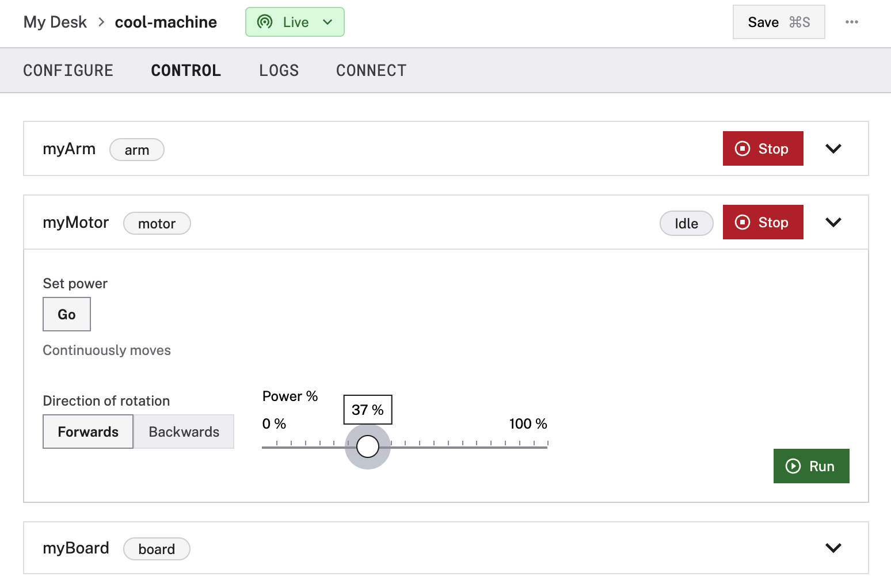Select Backwards rotation direction
Screen dimensions: 891x588
pyautogui.click(x=184, y=432)
